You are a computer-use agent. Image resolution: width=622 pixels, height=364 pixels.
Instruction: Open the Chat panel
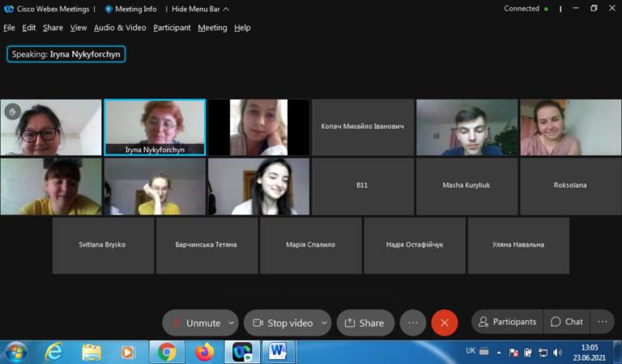point(566,322)
